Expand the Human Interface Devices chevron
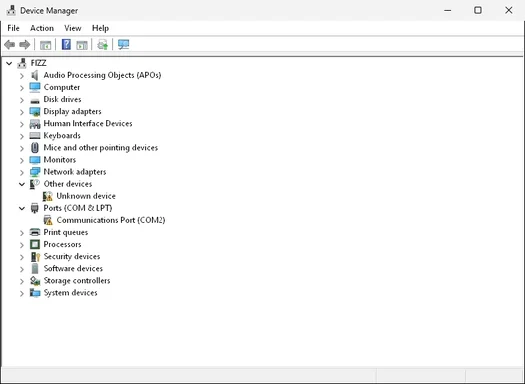525x384 pixels. 22,124
